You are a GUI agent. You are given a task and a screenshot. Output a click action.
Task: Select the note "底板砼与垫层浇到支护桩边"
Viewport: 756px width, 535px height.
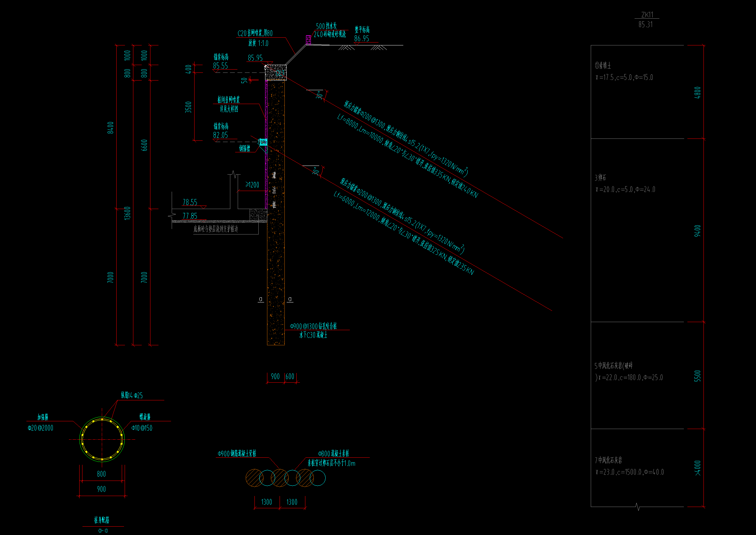point(215,229)
